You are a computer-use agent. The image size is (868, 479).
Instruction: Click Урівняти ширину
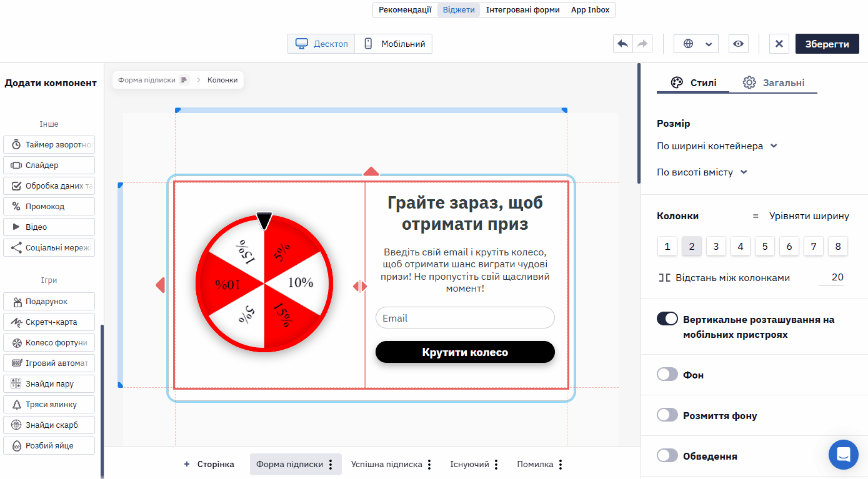801,216
